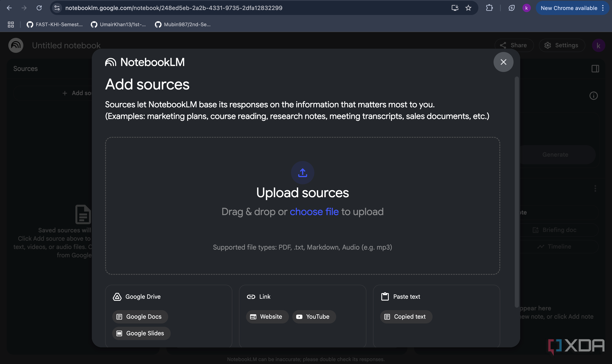The height and width of the screenshot is (364, 612).
Task: View site information icon in address bar
Action: (57, 8)
